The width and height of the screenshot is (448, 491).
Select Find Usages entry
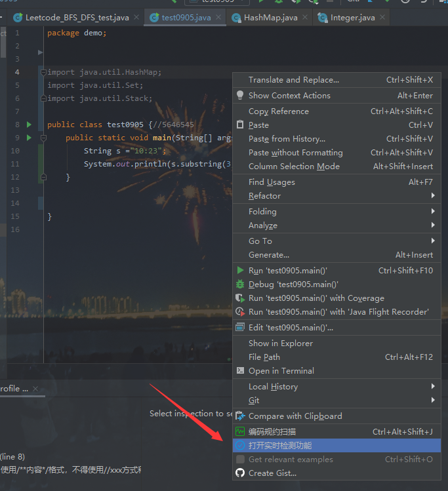coord(336,182)
